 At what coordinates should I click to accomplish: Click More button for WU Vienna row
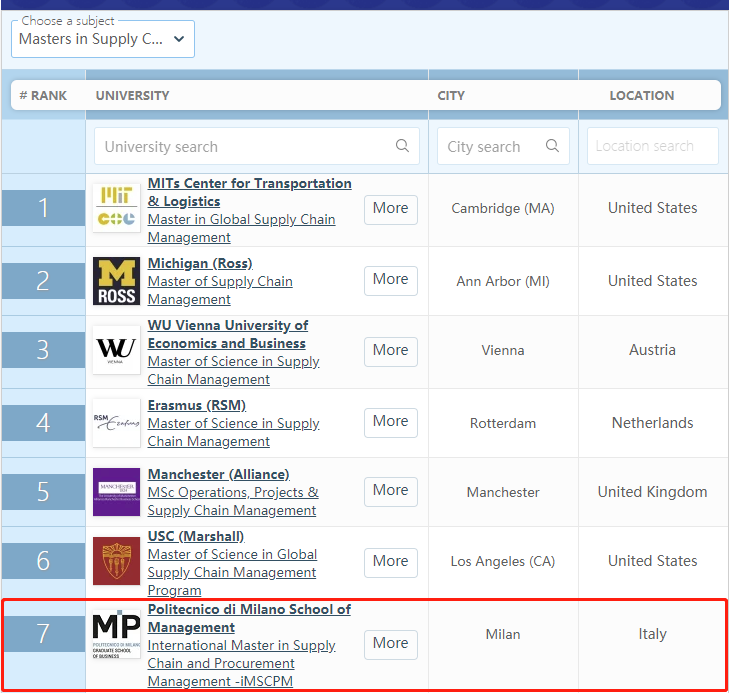[x=391, y=352]
